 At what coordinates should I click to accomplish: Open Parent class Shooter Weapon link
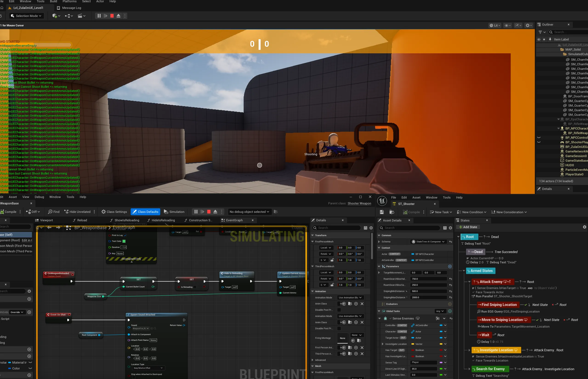[359, 203]
